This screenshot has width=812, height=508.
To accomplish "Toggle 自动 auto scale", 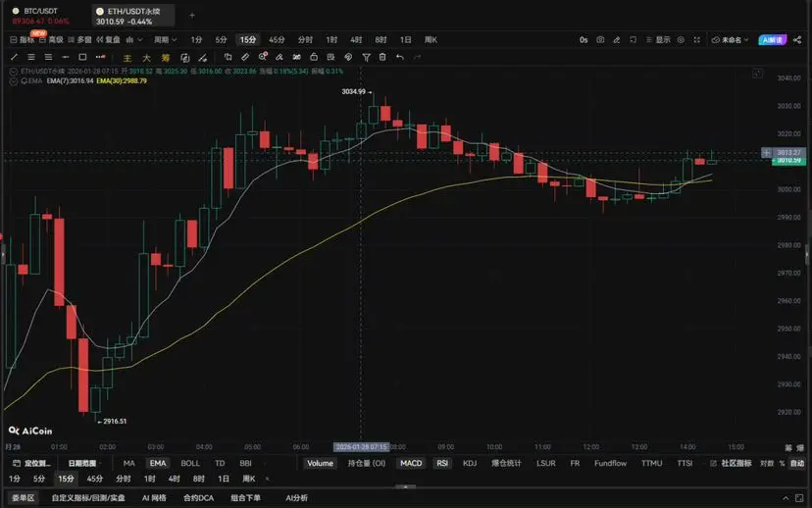I will coord(797,463).
